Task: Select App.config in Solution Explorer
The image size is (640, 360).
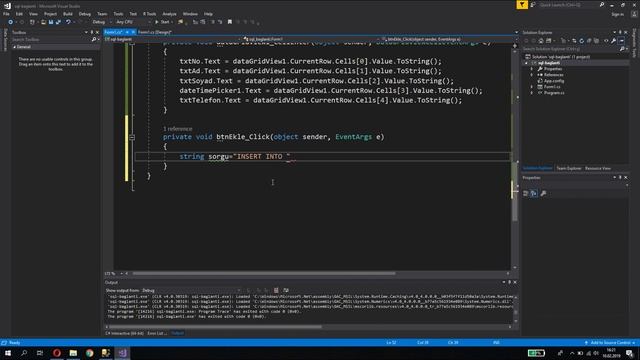Action: 553,81
